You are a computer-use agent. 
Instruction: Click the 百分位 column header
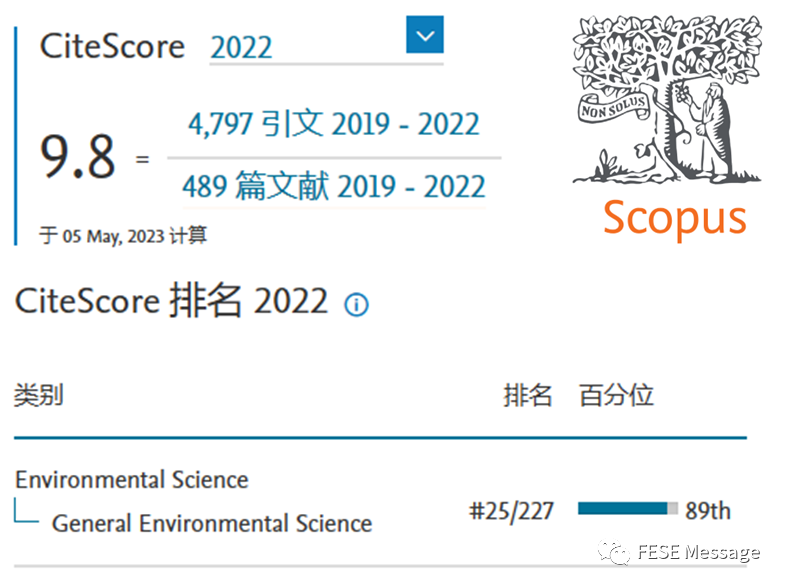616,395
